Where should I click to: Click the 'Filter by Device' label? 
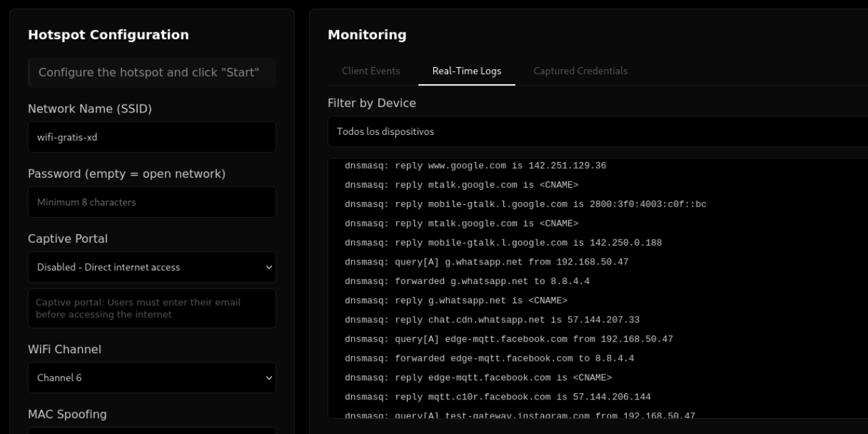[x=372, y=102]
